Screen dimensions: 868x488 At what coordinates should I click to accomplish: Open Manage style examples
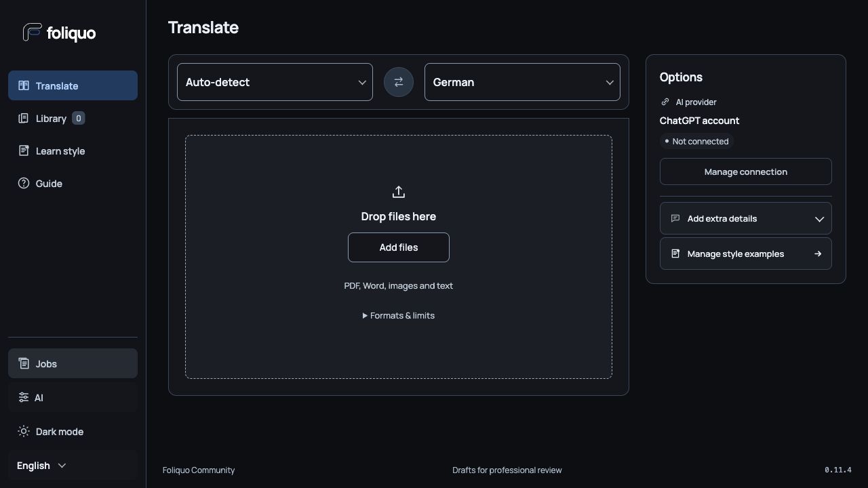pyautogui.click(x=745, y=253)
